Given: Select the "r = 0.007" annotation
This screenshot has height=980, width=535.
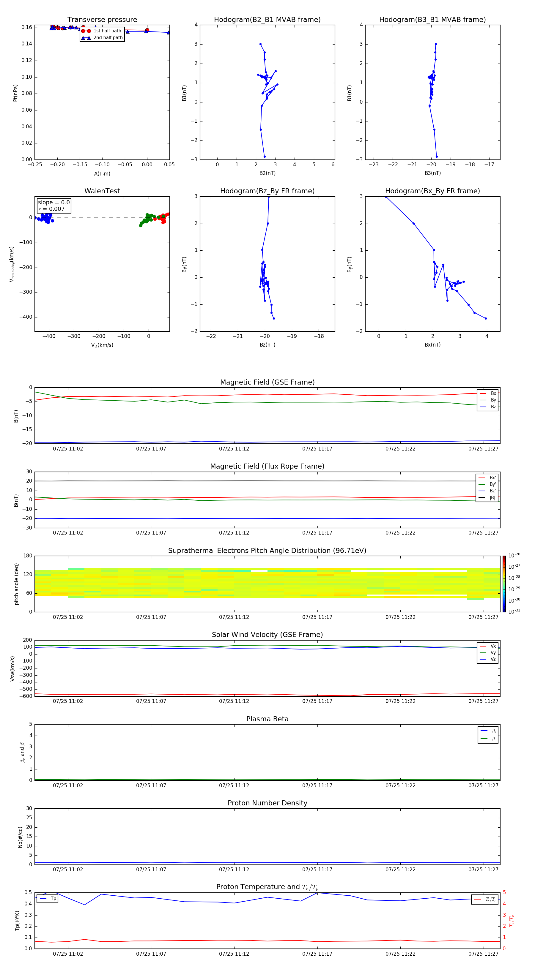Looking at the screenshot, I should click(51, 209).
